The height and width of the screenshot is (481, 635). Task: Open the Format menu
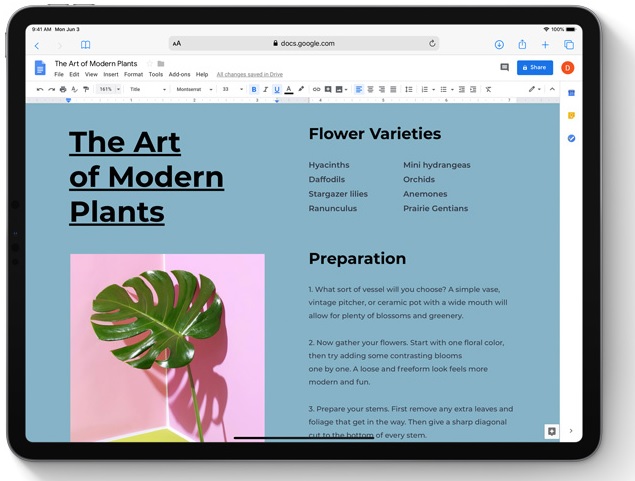(133, 75)
